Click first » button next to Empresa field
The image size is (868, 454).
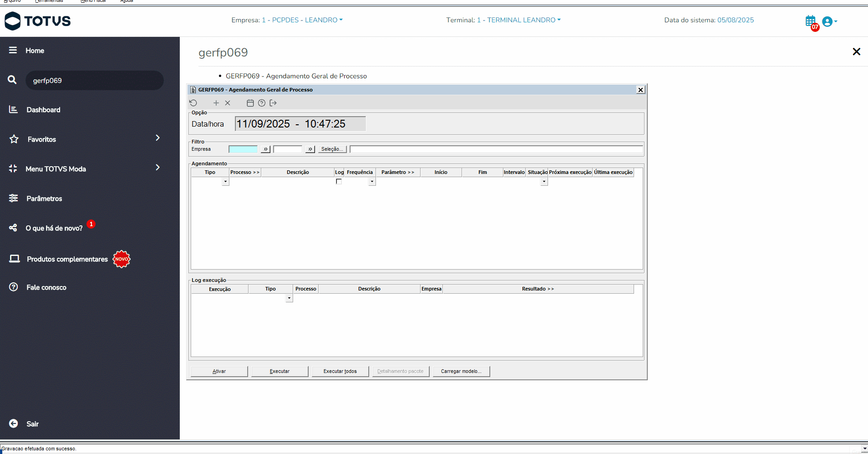pos(265,149)
